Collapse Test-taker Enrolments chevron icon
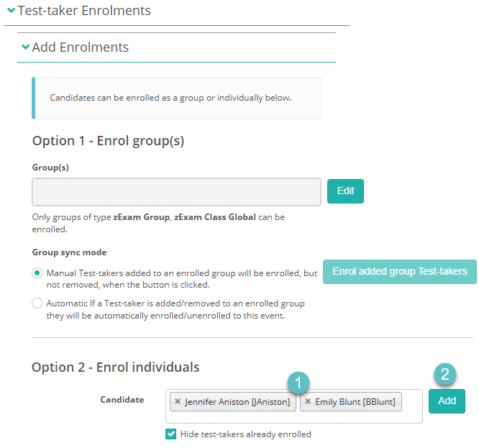The image size is (479, 448). tap(11, 11)
